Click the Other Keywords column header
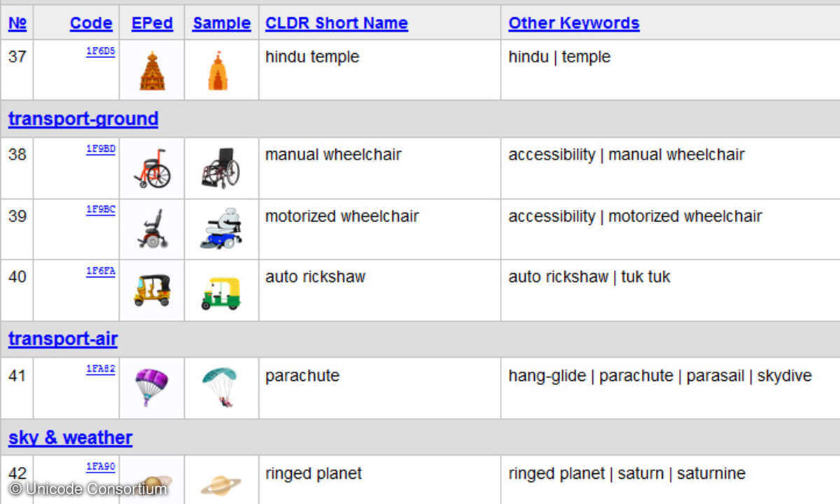Screen dimensions: 840x504 click(573, 23)
